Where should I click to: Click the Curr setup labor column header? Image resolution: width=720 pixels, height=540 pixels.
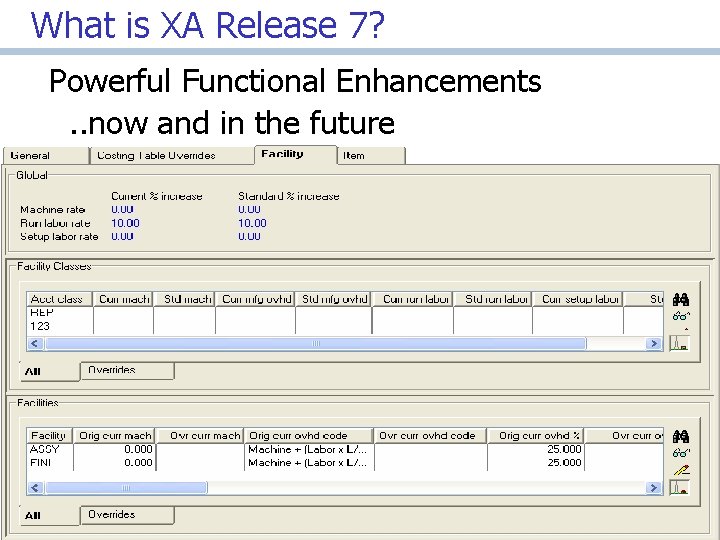tap(578, 299)
